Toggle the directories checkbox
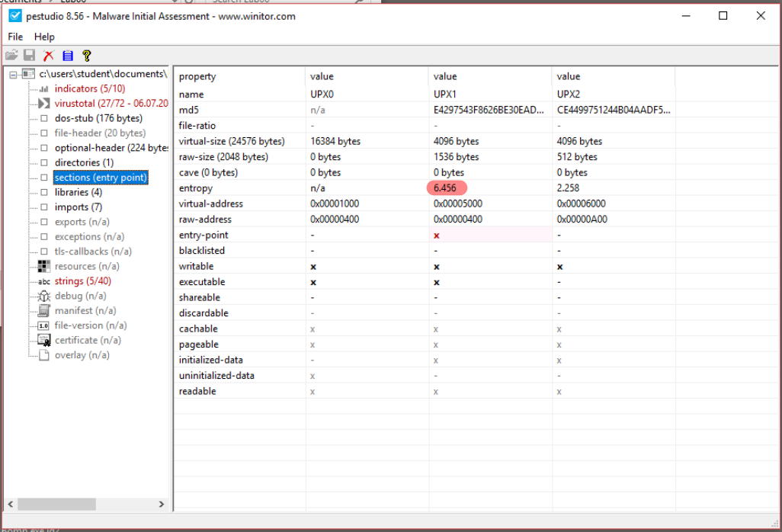 (44, 162)
